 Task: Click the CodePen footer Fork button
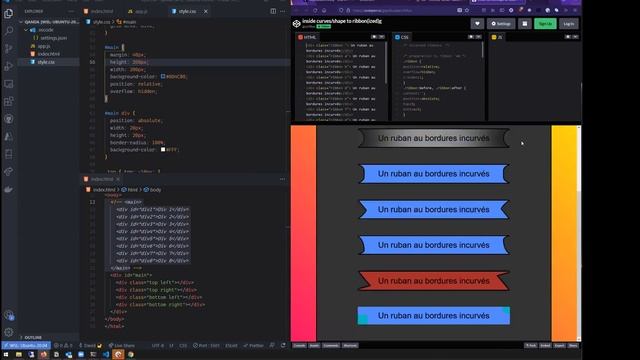click(531, 346)
